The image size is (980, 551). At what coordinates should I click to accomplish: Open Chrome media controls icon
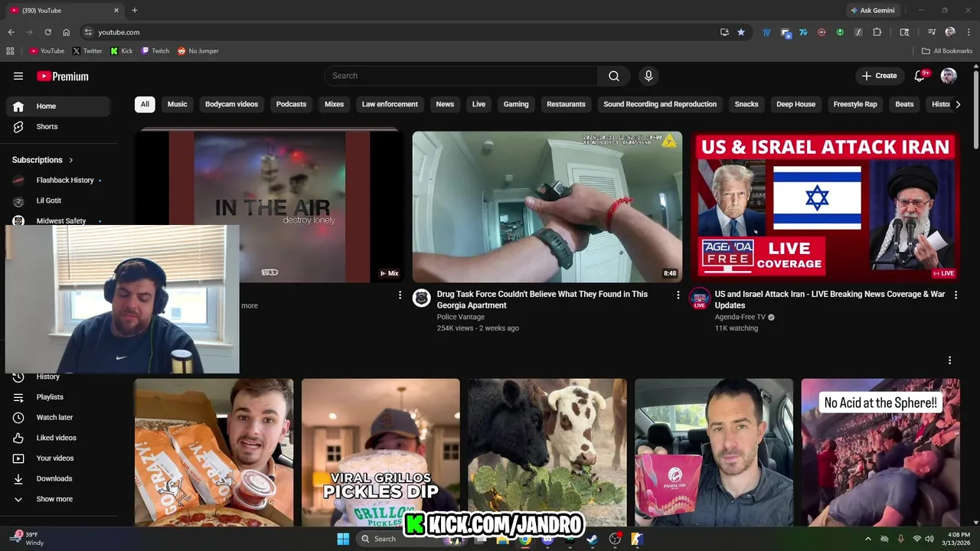pyautogui.click(x=932, y=32)
